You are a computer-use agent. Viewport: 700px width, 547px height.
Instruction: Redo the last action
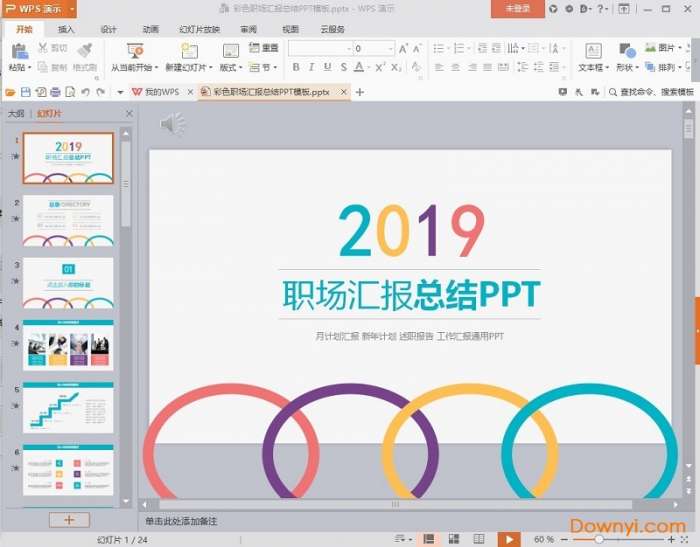pyautogui.click(x=101, y=92)
